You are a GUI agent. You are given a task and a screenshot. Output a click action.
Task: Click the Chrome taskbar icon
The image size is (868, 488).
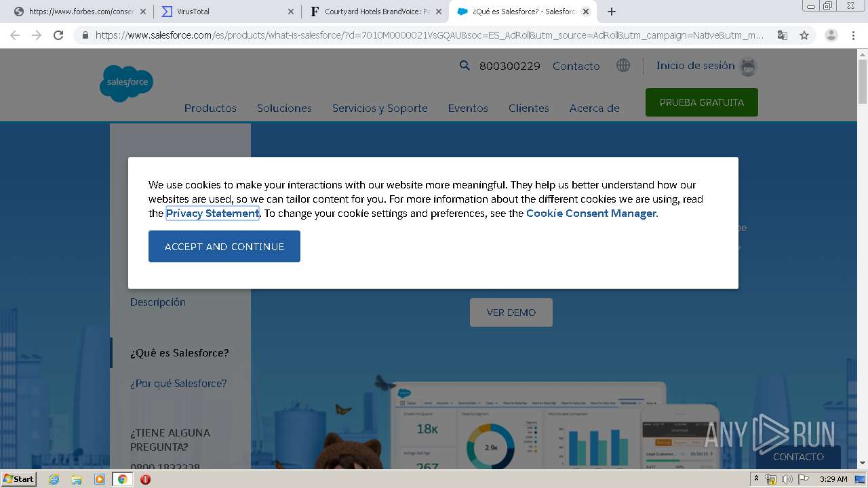click(122, 479)
